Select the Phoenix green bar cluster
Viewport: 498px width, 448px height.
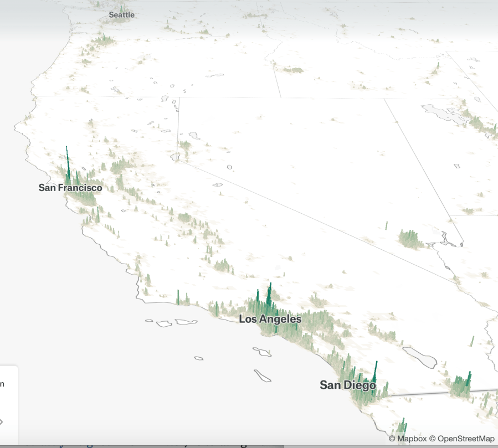460,385
